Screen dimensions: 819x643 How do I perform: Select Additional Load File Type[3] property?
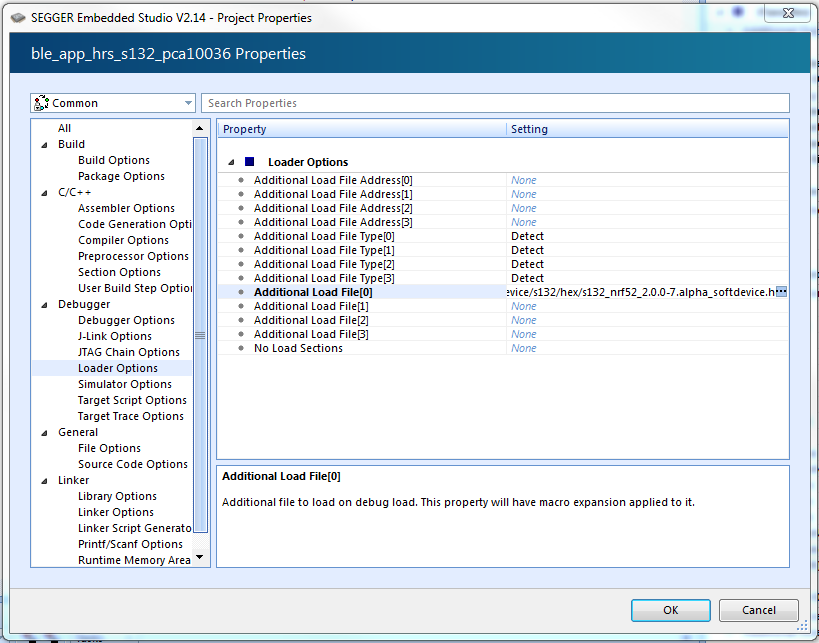pyautogui.click(x=324, y=278)
